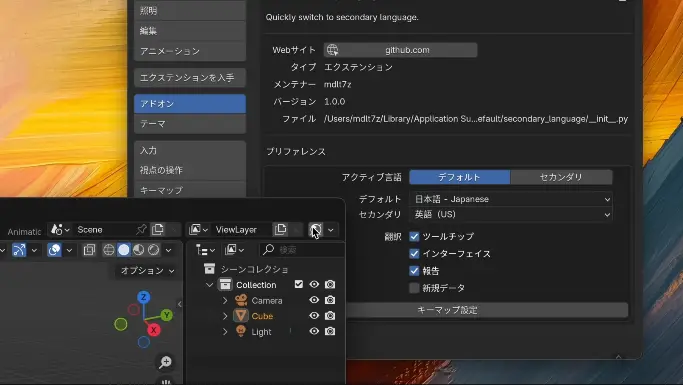Click the Scene browse icon
Image resolution: width=683 pixels, height=385 pixels.
[x=60, y=230]
